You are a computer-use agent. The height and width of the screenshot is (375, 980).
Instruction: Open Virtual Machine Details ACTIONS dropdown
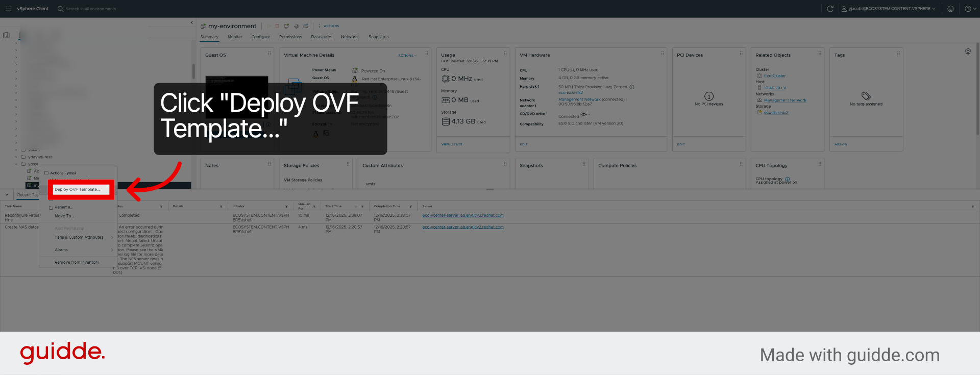[407, 56]
